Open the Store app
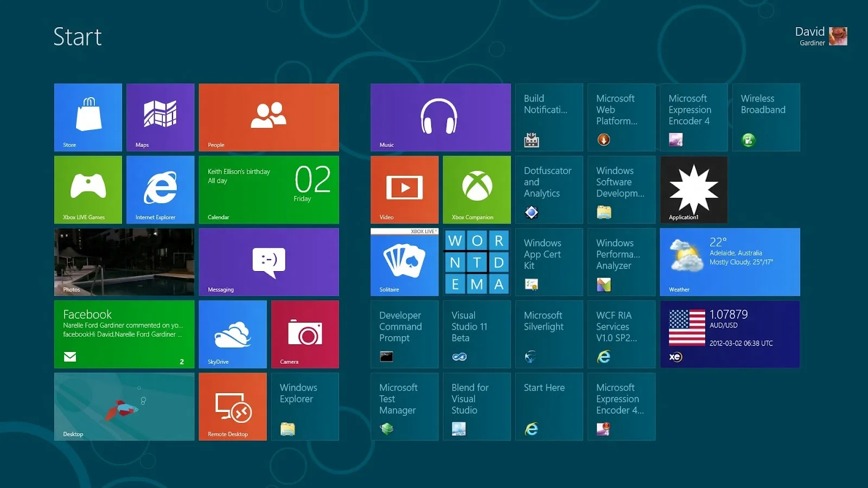This screenshot has width=868, height=488. point(87,117)
